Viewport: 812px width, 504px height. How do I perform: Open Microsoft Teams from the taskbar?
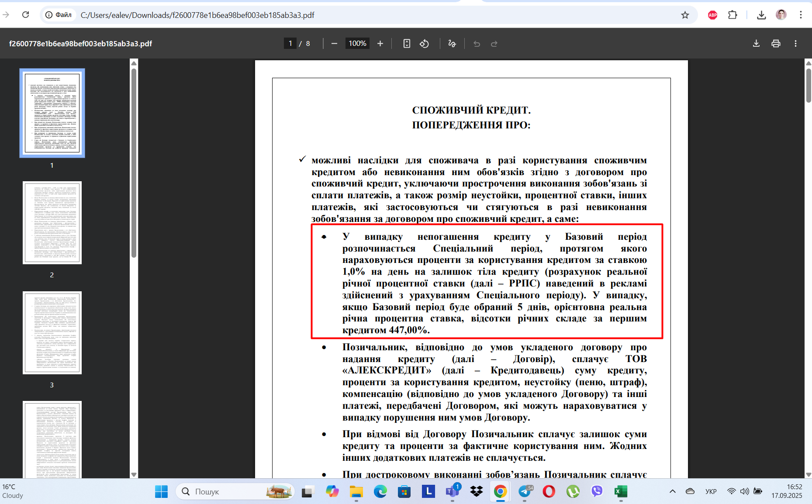tap(453, 492)
